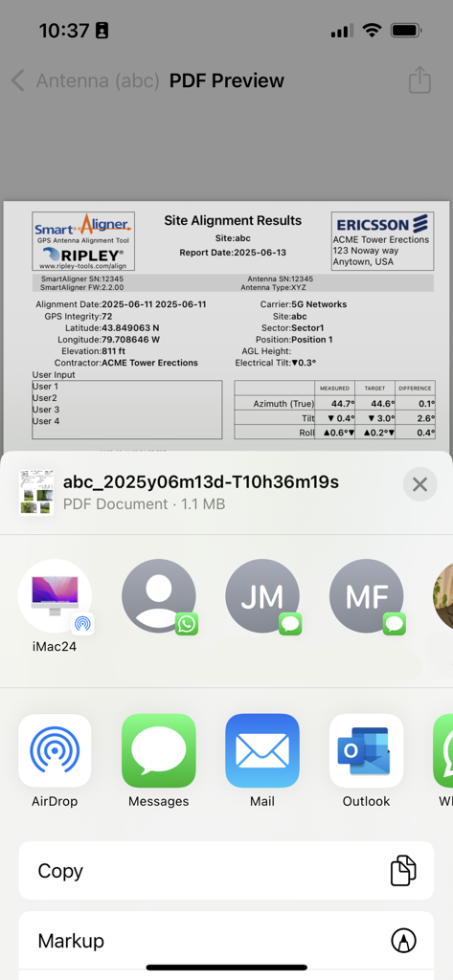Tap the battery icon in status bar
Screen dimensions: 453x980
406,30
